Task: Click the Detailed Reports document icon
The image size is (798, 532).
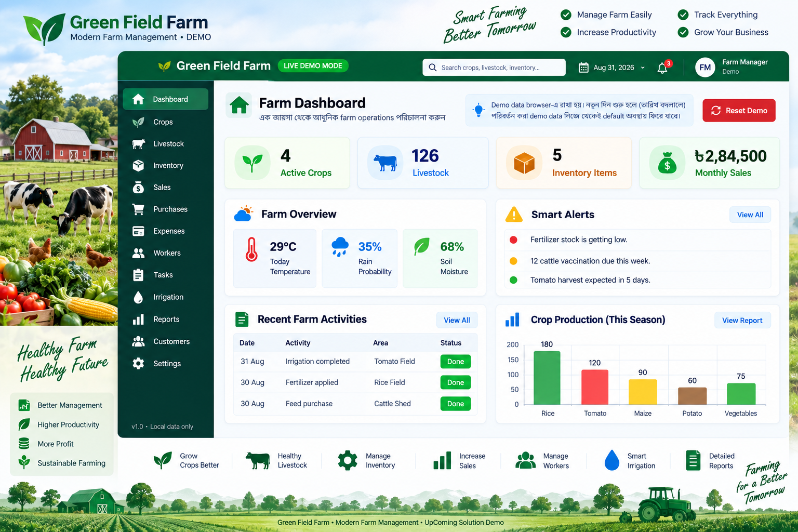Action: click(693, 460)
